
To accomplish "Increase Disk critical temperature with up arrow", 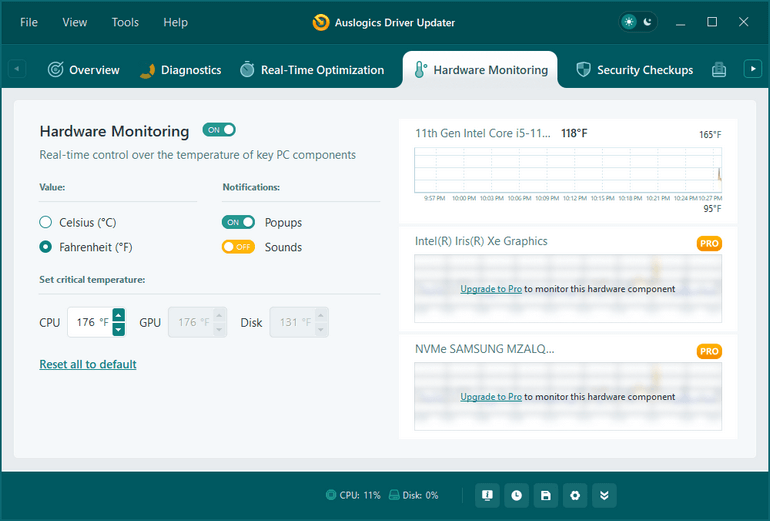I will tap(321, 315).
